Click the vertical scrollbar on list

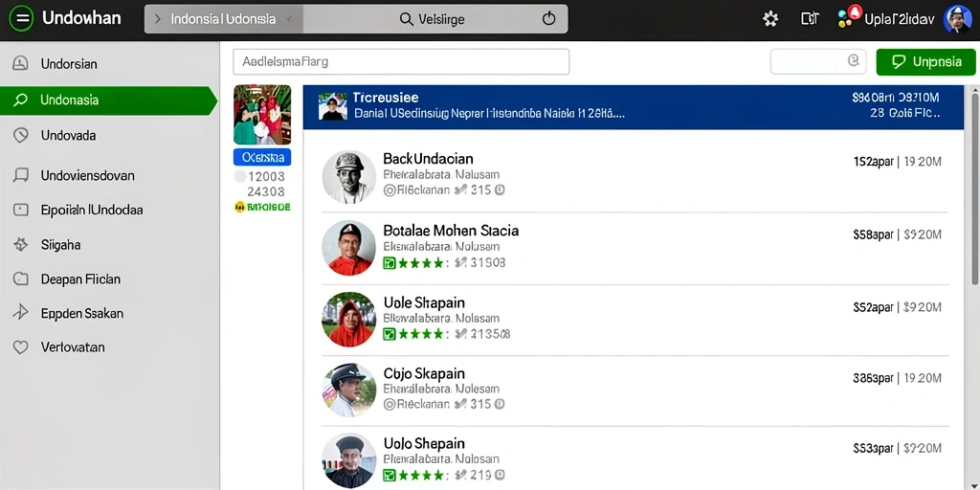[975, 188]
